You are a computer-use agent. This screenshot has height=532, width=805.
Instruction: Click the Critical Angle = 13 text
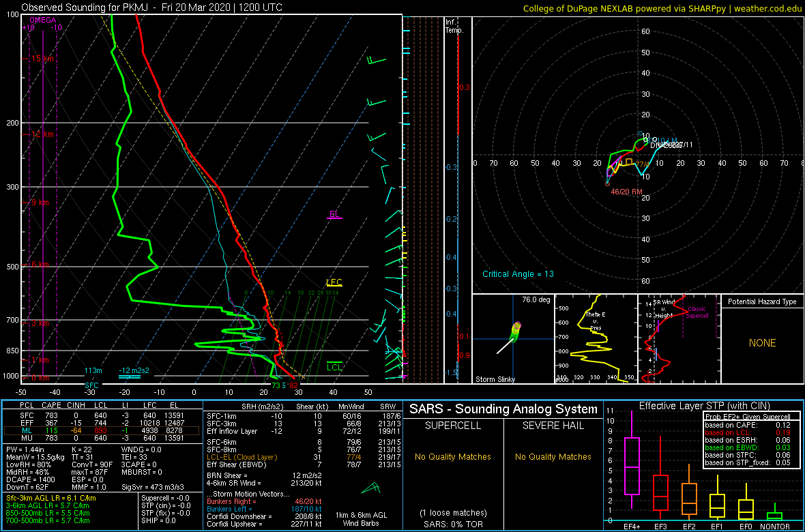point(518,274)
